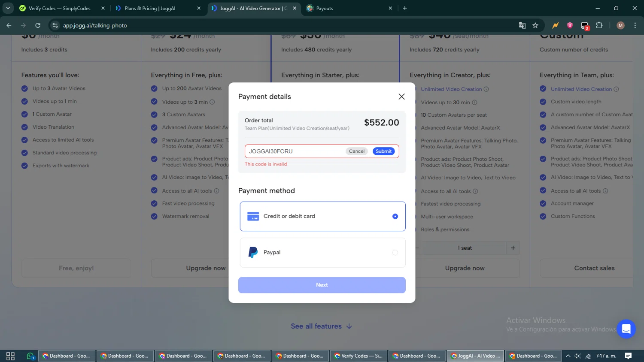Click This code is invalid message
644x362 pixels.
tap(266, 164)
